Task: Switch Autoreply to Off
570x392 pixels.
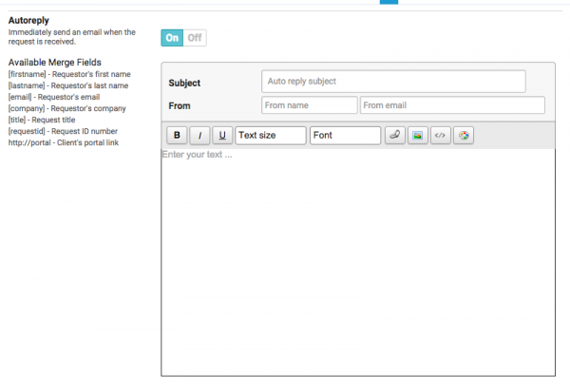Action: pos(195,38)
